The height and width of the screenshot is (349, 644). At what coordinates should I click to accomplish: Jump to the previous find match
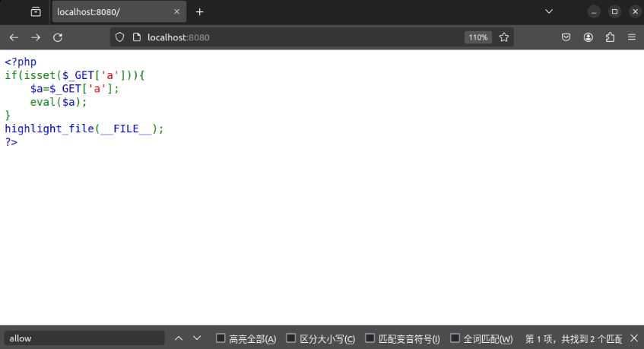pyautogui.click(x=179, y=338)
